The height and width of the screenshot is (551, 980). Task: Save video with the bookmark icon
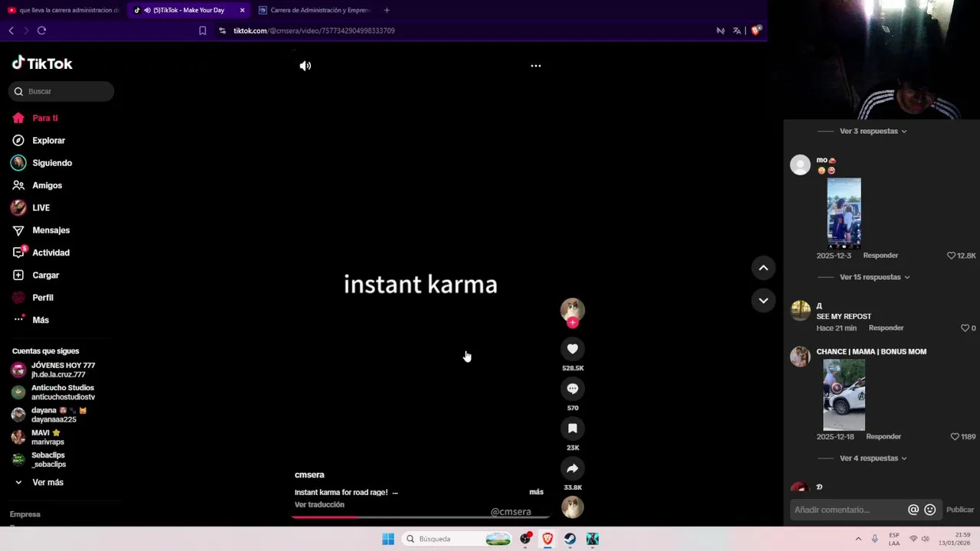click(573, 429)
